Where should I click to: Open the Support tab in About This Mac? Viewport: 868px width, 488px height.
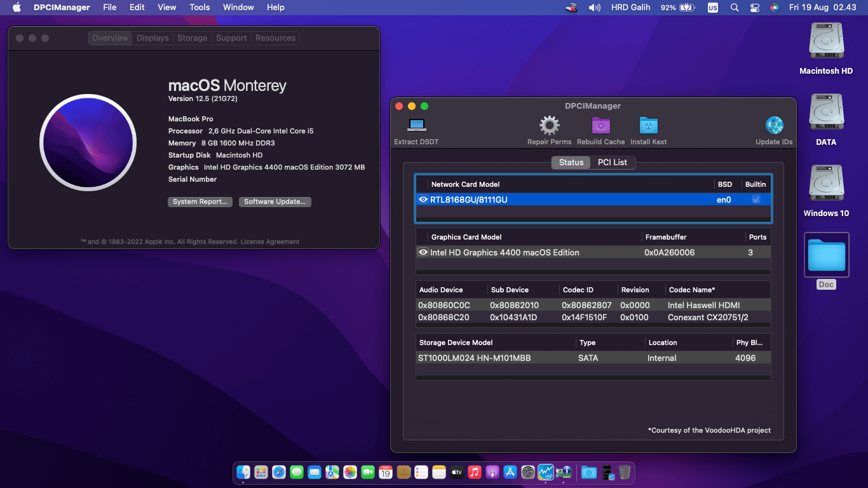[x=231, y=38]
